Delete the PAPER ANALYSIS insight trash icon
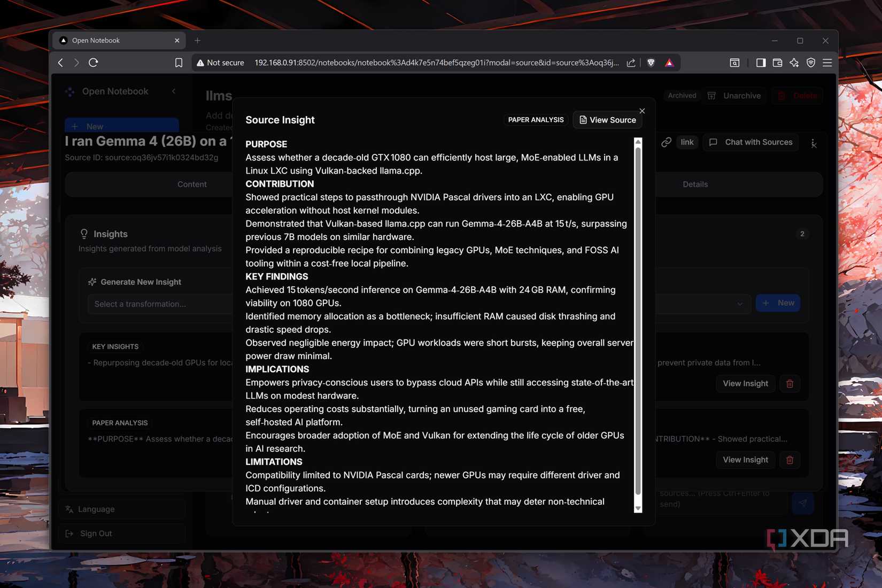 tap(790, 460)
